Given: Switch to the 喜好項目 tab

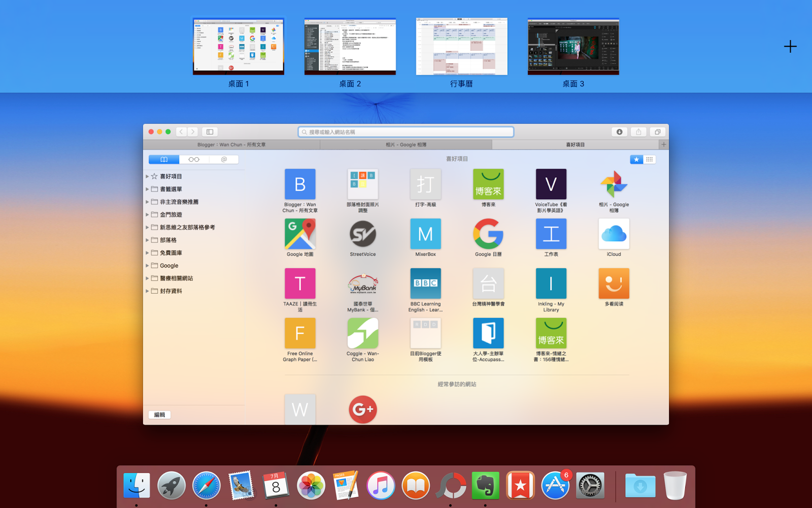Looking at the screenshot, I should pyautogui.click(x=575, y=145).
